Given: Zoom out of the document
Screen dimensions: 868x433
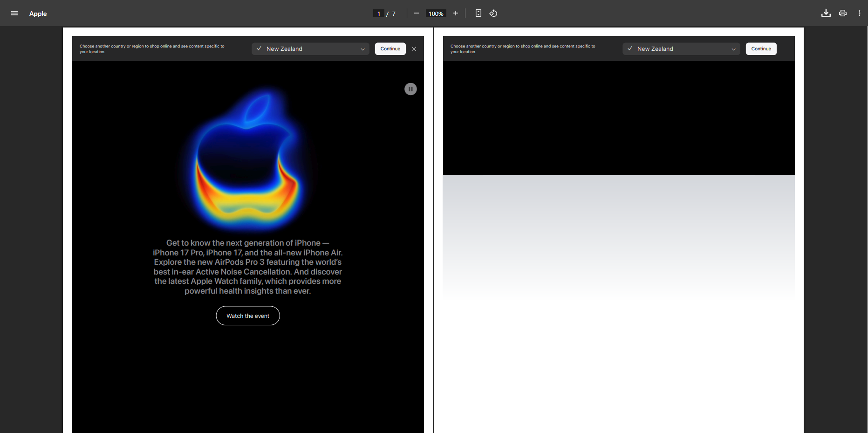Looking at the screenshot, I should coord(417,14).
